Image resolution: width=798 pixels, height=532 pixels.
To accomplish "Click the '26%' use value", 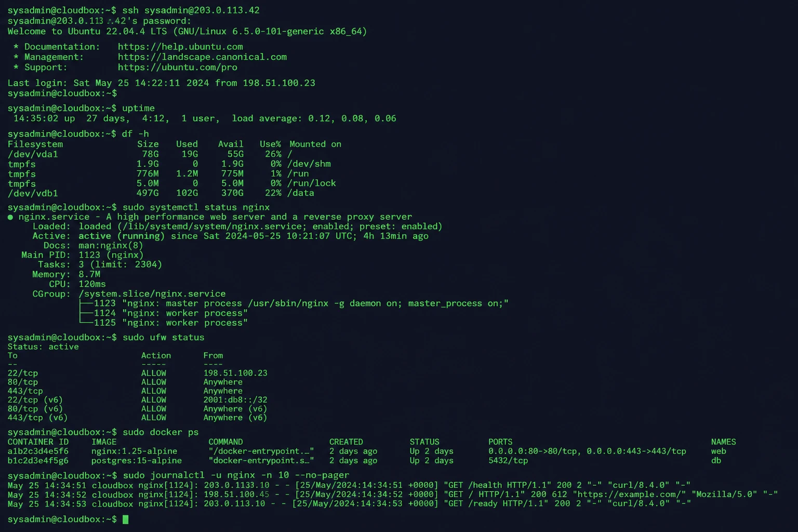I will (x=273, y=154).
